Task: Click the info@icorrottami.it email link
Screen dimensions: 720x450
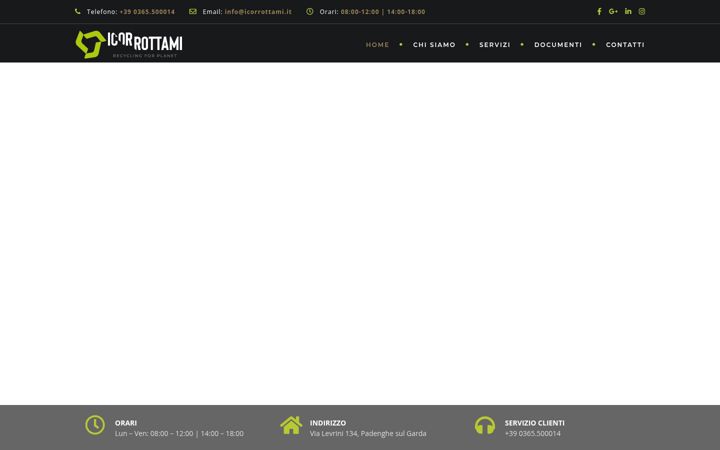Action: point(258,11)
